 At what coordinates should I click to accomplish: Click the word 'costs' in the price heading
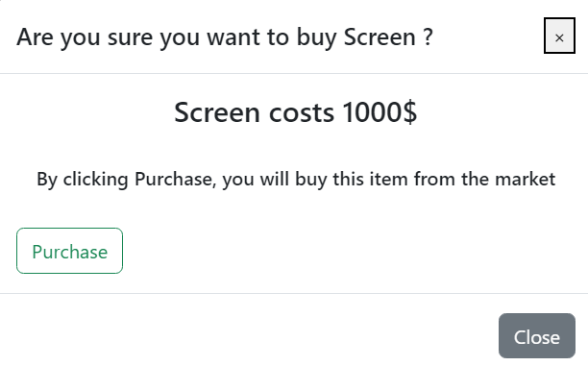[301, 113]
